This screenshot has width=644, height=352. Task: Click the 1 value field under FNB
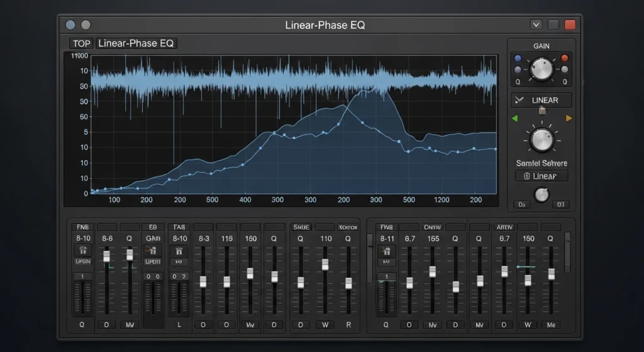coord(82,276)
